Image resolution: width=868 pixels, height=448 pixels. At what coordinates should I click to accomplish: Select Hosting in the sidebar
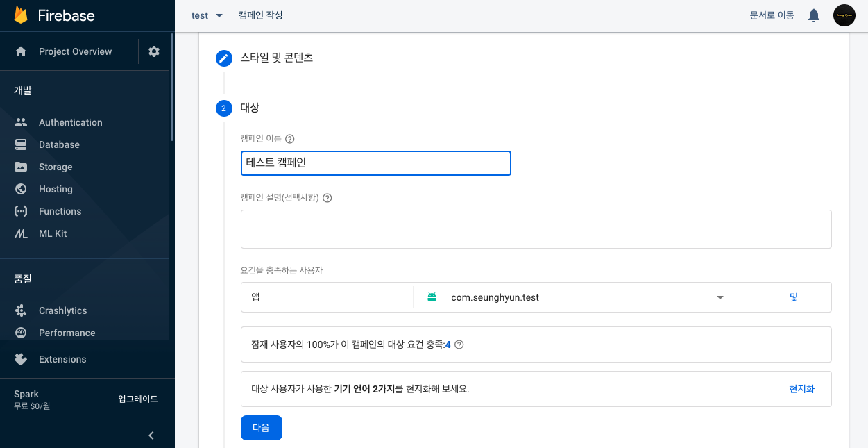coord(56,189)
